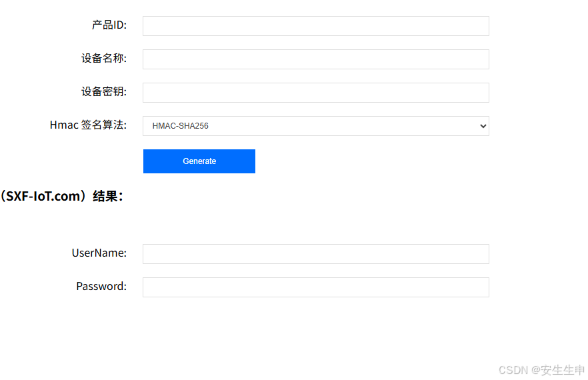Click the UserName label

(x=99, y=253)
